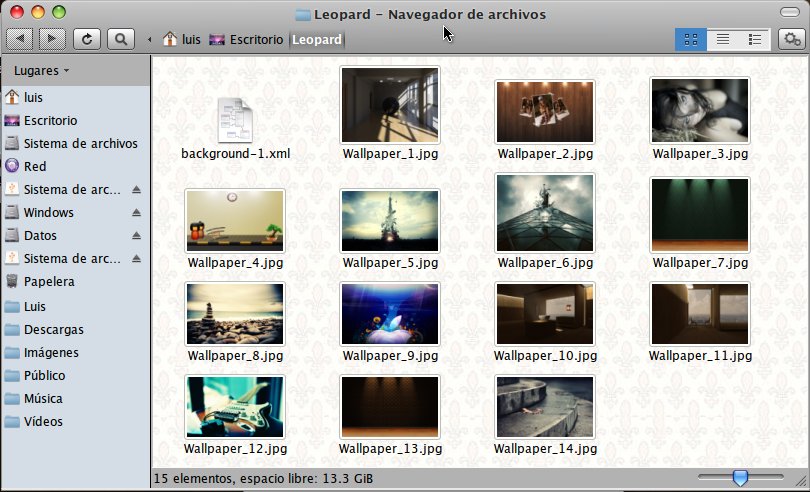Select Wallpaper_8.jpg thumbnail

coord(235,314)
